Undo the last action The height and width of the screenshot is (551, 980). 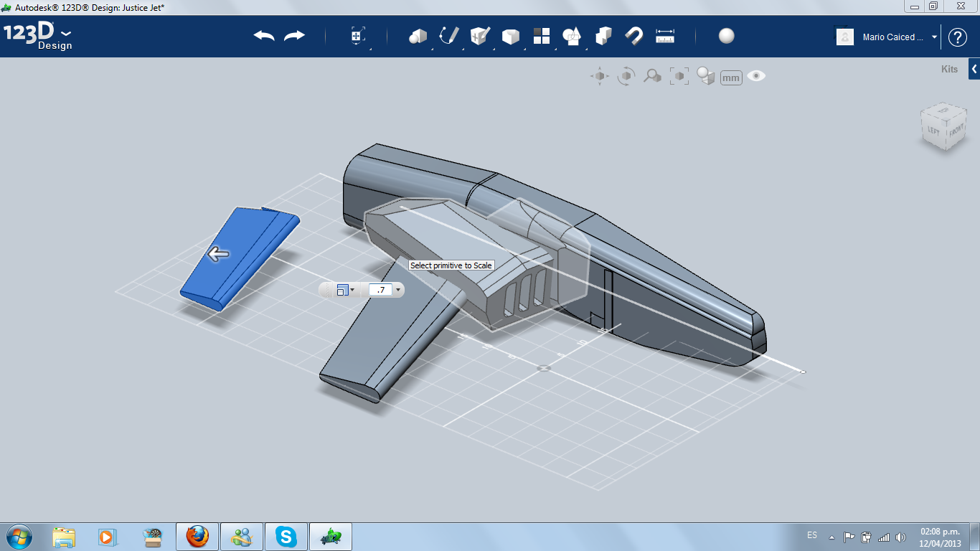[x=264, y=36]
